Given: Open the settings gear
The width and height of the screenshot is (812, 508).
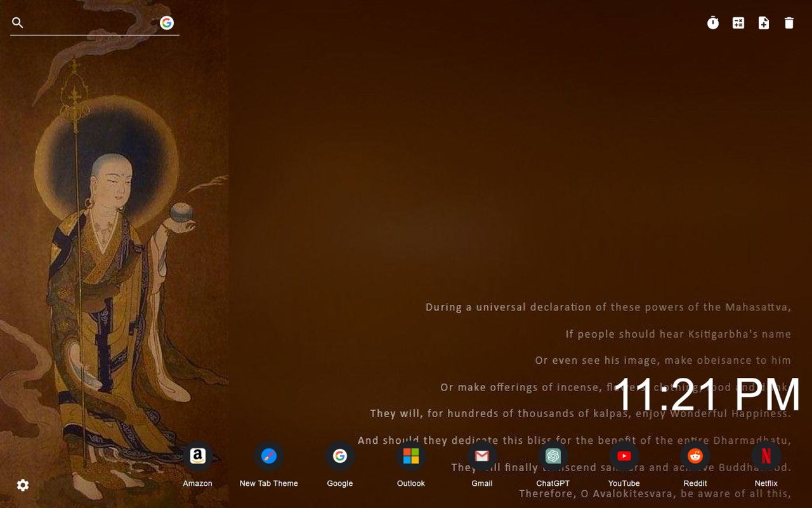Looking at the screenshot, I should [23, 485].
